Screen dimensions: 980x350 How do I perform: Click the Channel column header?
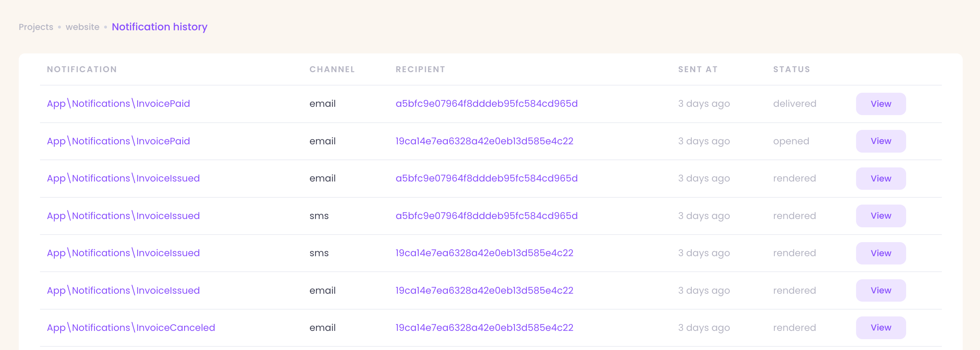[x=332, y=69]
